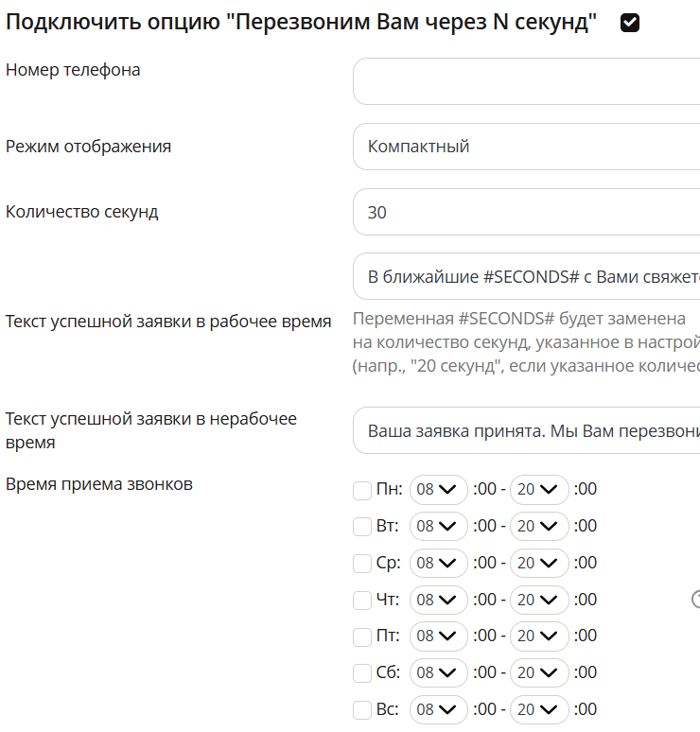
Task: Enable the Вс checkbox
Action: tap(362, 710)
